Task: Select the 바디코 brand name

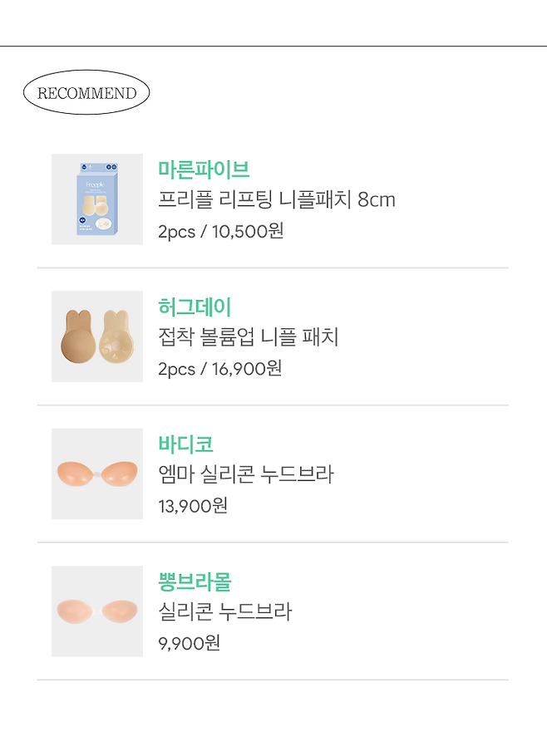Action: [x=185, y=444]
